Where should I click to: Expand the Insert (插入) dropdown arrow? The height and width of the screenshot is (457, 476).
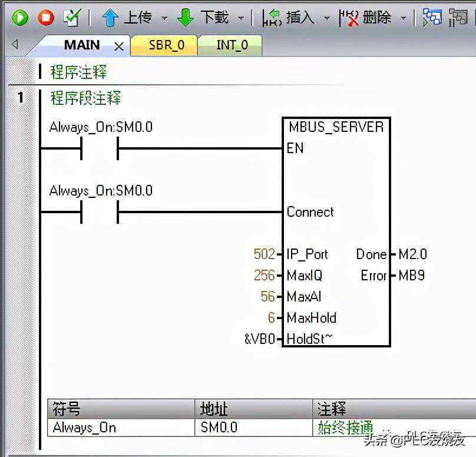327,18
